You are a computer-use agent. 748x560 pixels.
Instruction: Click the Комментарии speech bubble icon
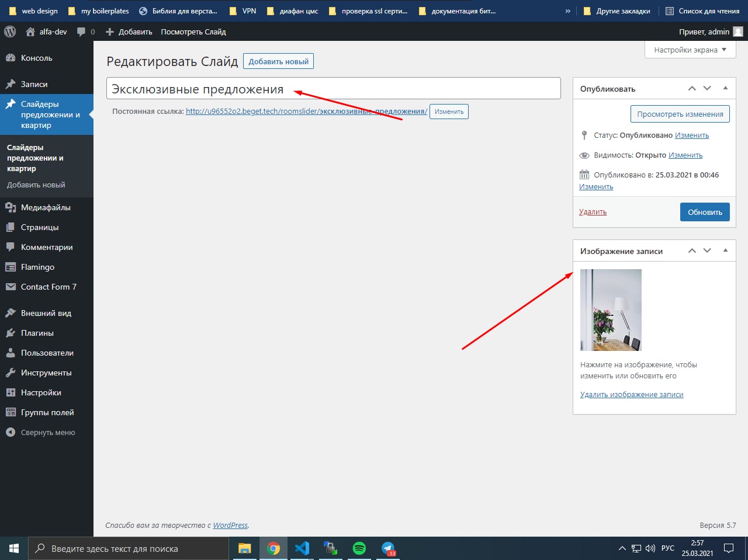click(x=11, y=247)
